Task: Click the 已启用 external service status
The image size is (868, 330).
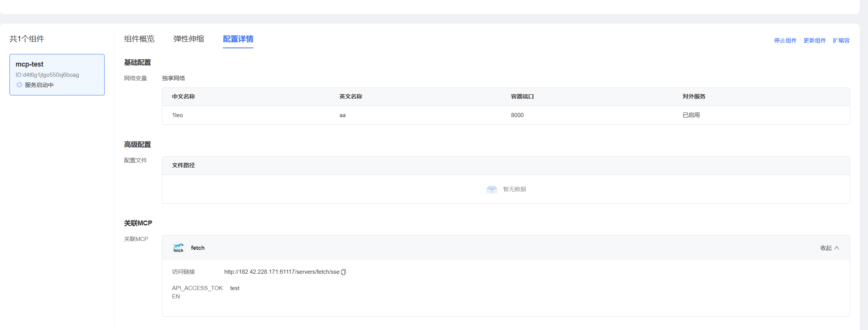Action: point(691,115)
